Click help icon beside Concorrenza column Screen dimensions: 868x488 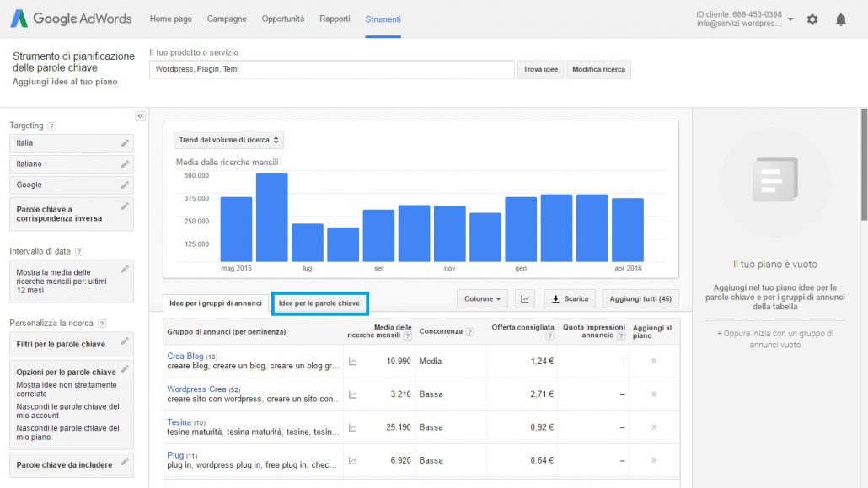(470, 332)
